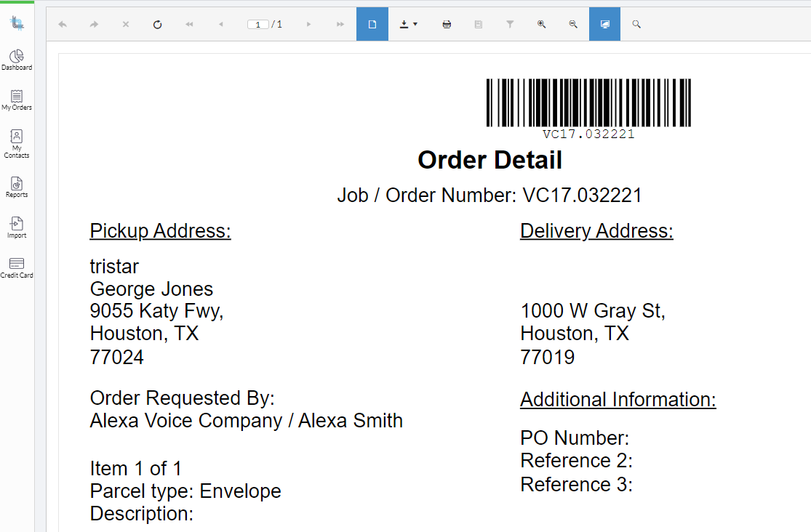The height and width of the screenshot is (532, 811).
Task: Toggle print preview mode
Action: click(372, 24)
